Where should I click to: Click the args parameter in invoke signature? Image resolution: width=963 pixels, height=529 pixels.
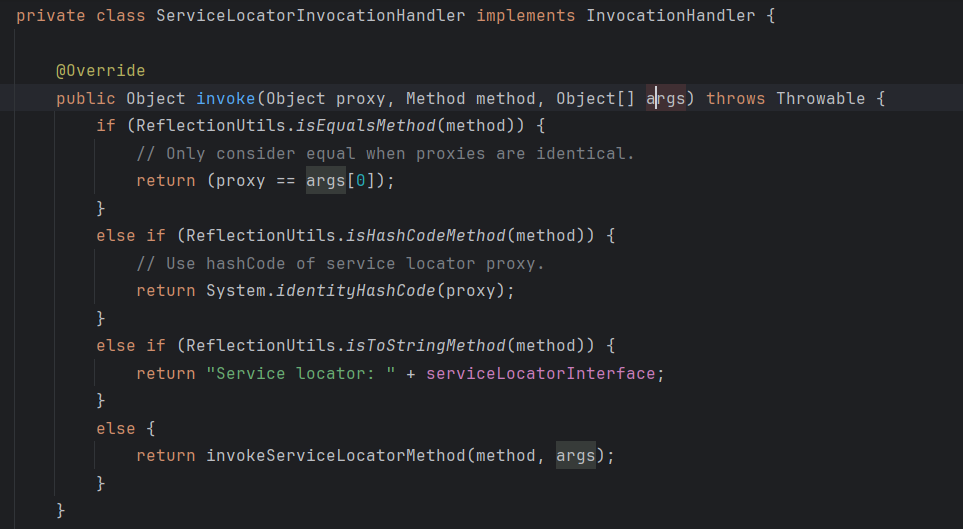[x=666, y=98]
